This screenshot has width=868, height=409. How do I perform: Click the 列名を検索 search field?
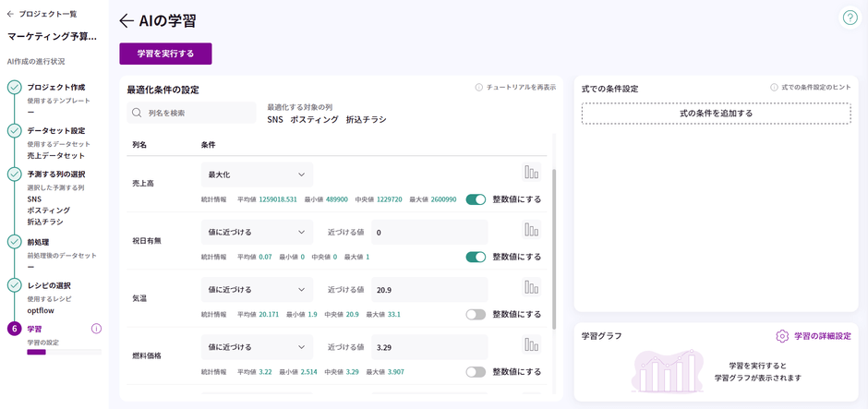[192, 113]
